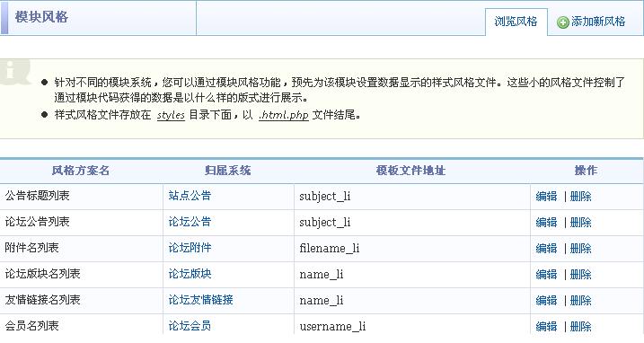The image size is (644, 343).
Task: Edit the 论坛版块名列表 style
Action: point(546,275)
